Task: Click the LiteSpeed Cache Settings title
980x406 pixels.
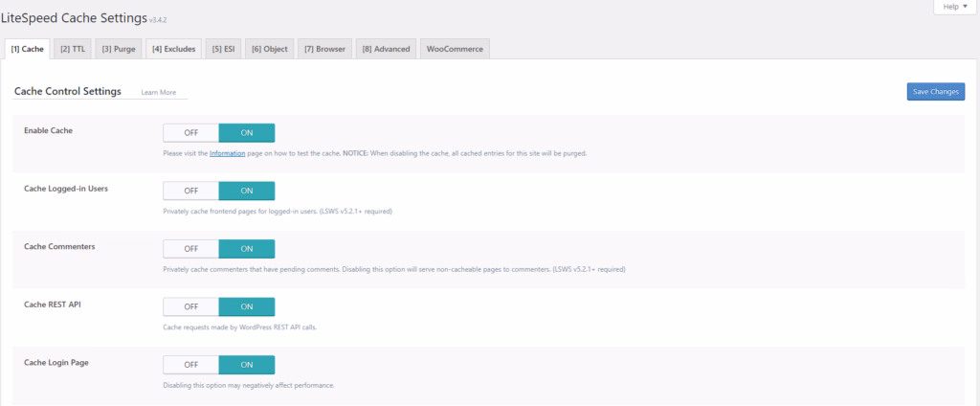Action: (x=74, y=18)
